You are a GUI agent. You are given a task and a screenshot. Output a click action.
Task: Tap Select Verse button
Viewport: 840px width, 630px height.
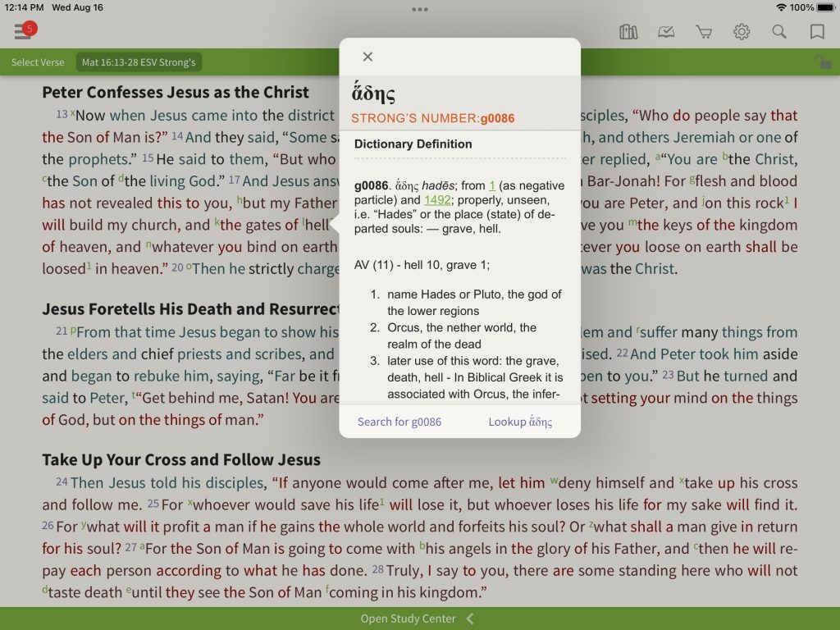tap(38, 62)
